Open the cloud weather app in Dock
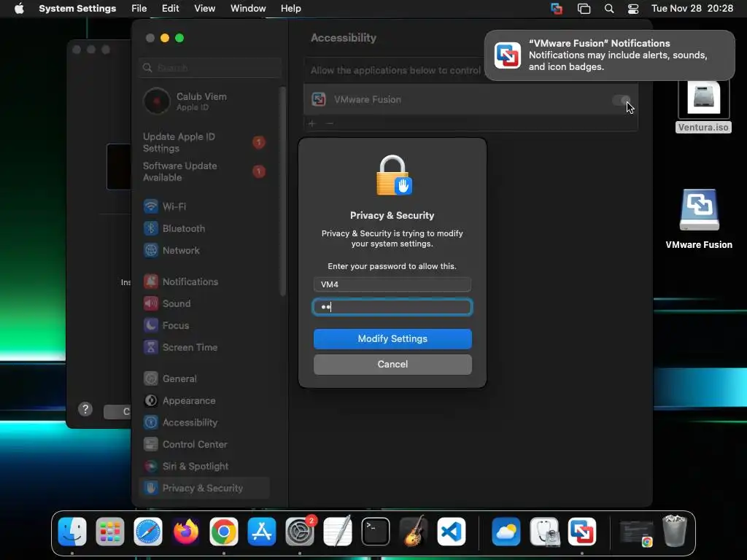747x560 pixels. point(506,532)
